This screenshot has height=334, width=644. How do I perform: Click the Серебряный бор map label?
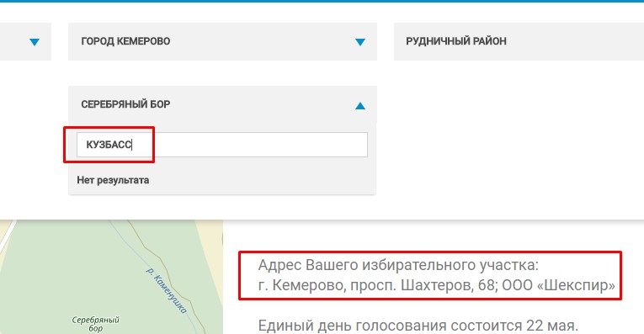coord(96,324)
